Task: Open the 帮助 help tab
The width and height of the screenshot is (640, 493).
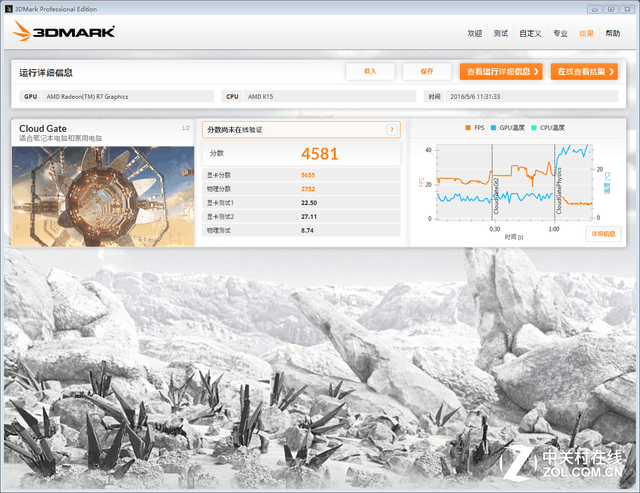Action: pos(613,33)
